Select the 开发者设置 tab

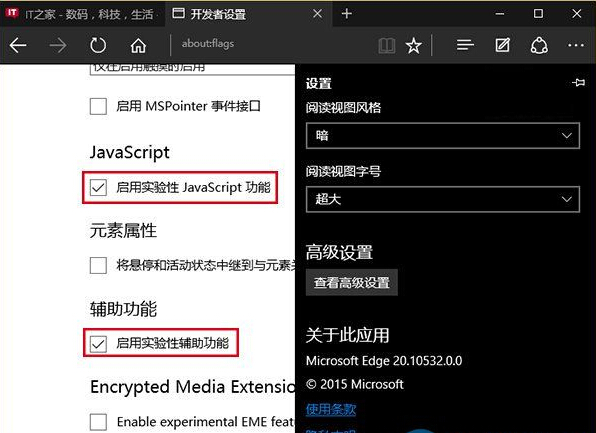(249, 14)
